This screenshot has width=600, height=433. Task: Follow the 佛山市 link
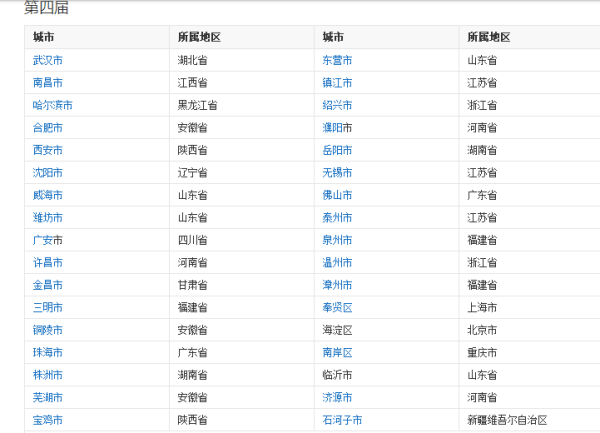[337, 195]
